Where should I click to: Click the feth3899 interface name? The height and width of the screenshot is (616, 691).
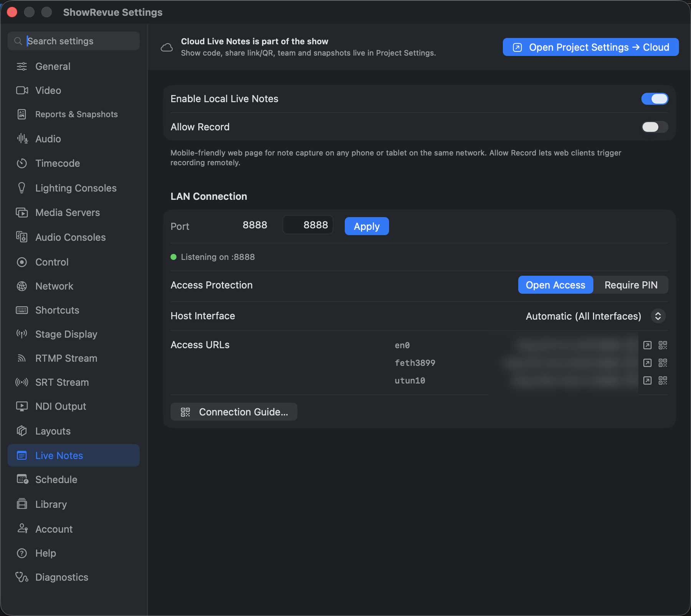coord(415,363)
